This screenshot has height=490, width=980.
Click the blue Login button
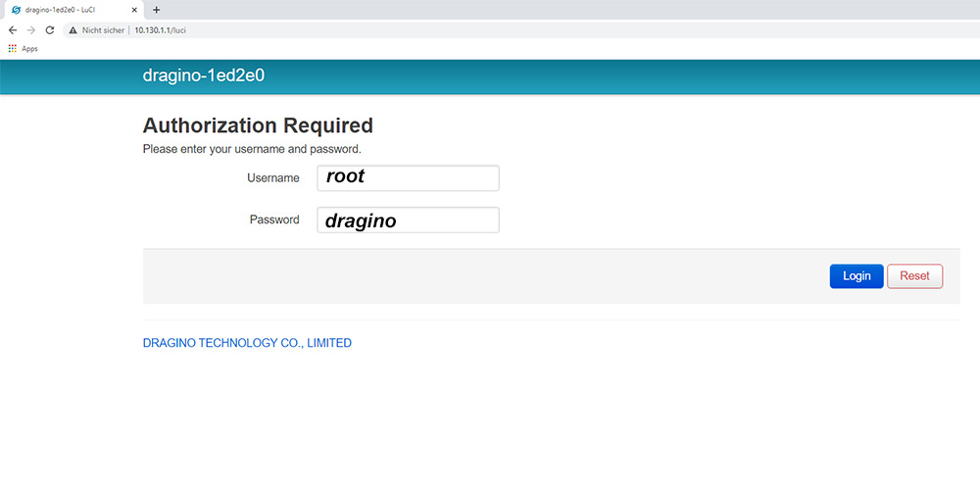point(857,276)
